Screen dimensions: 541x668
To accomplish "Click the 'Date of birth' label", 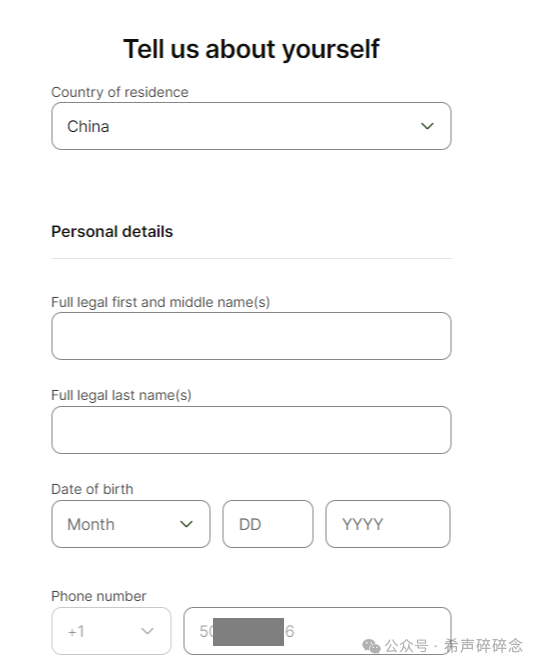I will [92, 489].
